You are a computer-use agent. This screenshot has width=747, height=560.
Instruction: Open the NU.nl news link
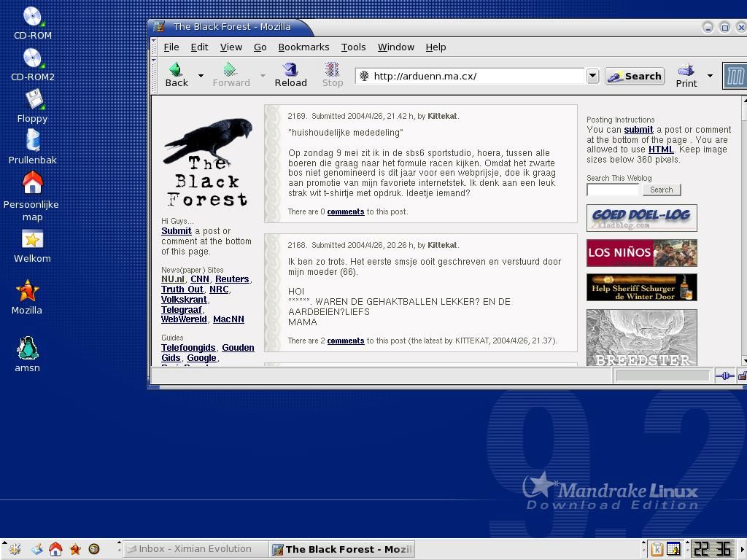(x=172, y=279)
